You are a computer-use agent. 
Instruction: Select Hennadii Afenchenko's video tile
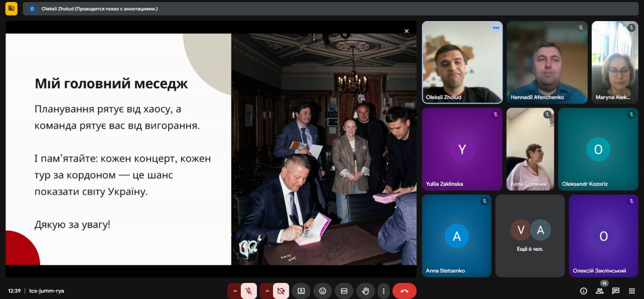(x=547, y=62)
